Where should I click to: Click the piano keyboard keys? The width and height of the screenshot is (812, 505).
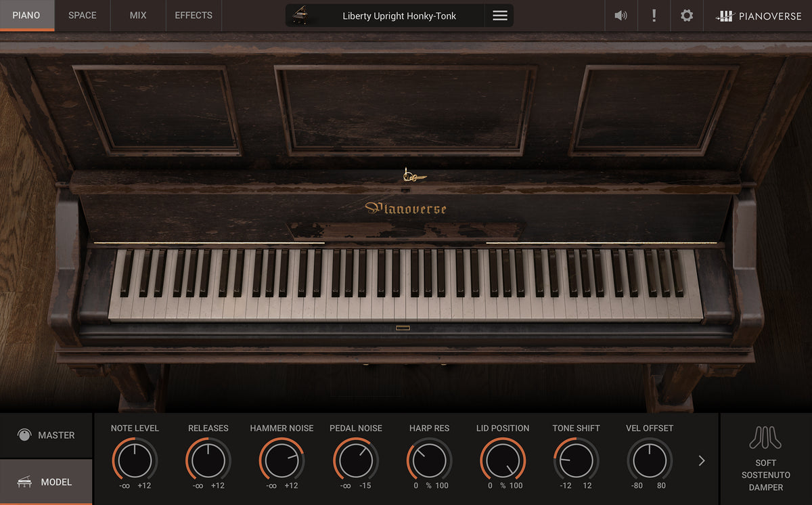(x=406, y=284)
